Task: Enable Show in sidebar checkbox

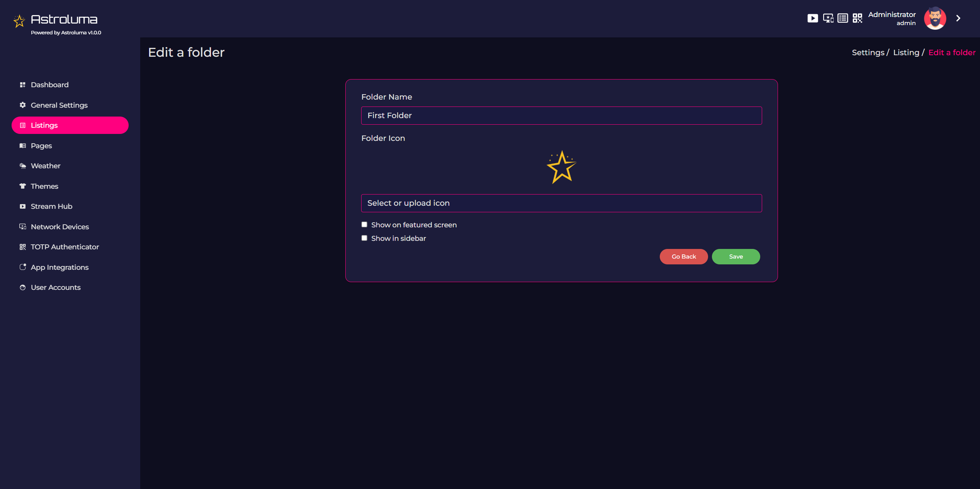Action: click(364, 238)
